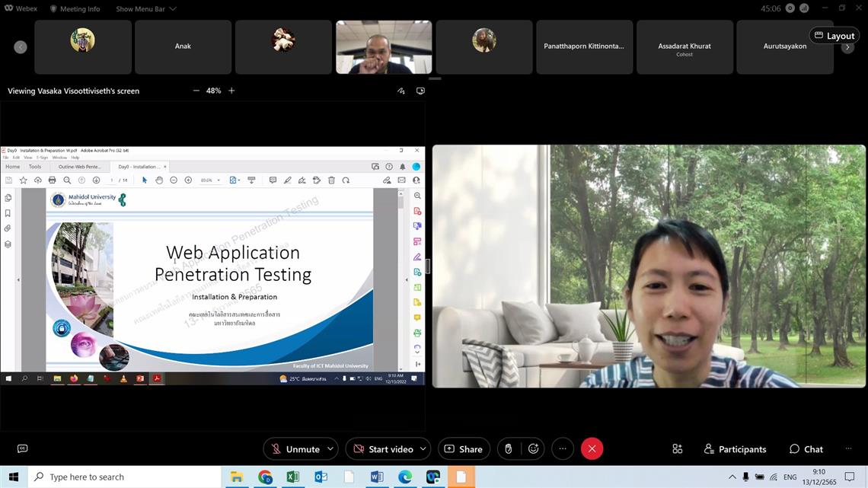Open the closed captions icon

click(x=22, y=449)
